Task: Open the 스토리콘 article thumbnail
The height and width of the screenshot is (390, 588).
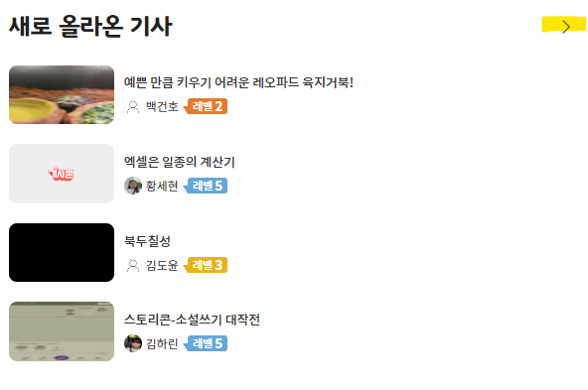Action: click(x=62, y=331)
